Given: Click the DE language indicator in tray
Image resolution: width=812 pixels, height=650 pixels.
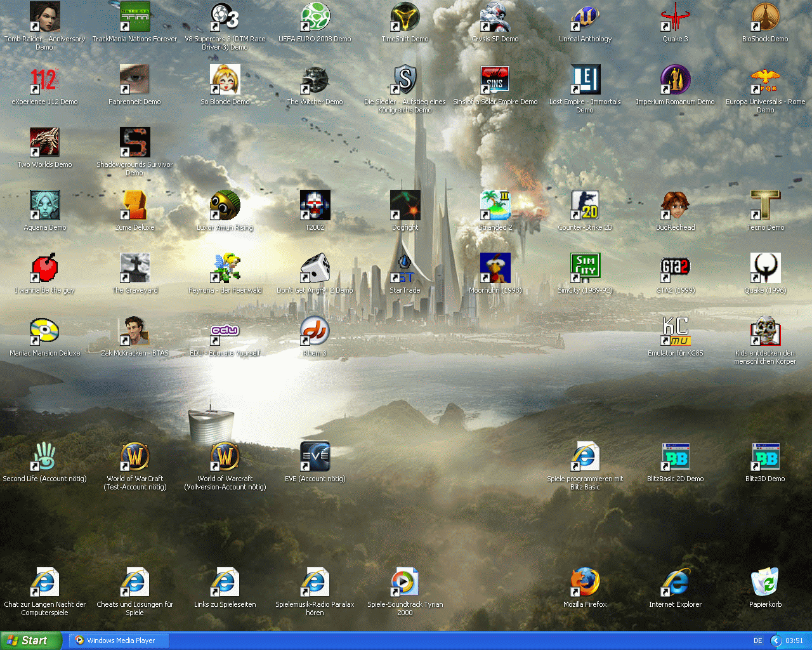Looking at the screenshot, I should (x=757, y=640).
